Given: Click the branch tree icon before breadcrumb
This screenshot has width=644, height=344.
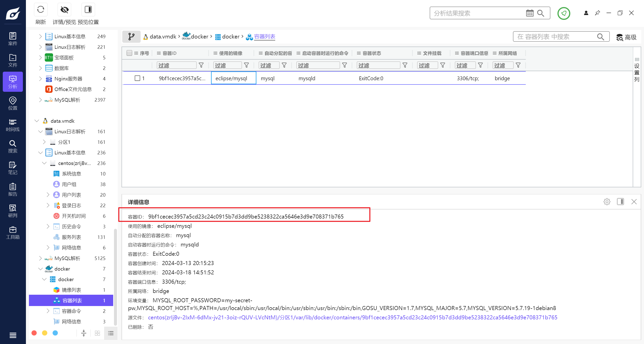Looking at the screenshot, I should [x=131, y=37].
